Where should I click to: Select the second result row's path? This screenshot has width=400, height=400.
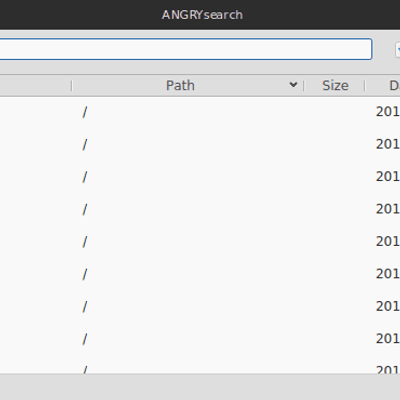click(x=85, y=145)
